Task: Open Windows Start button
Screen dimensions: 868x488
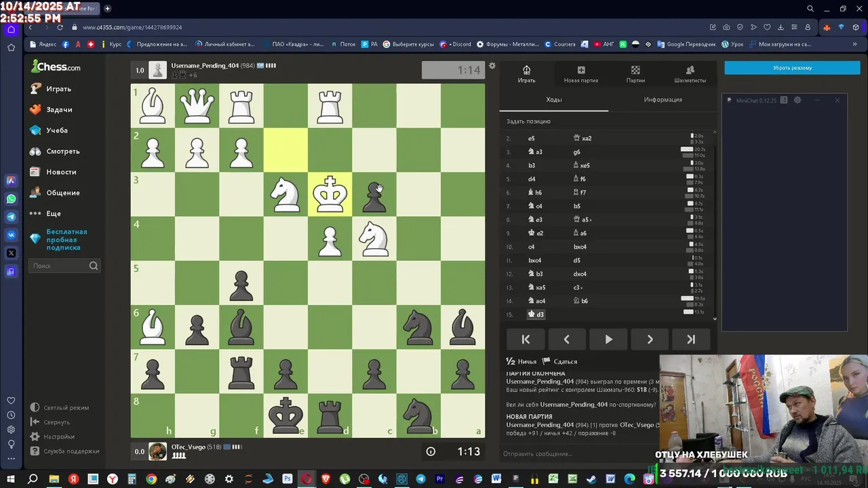Action: [11, 479]
